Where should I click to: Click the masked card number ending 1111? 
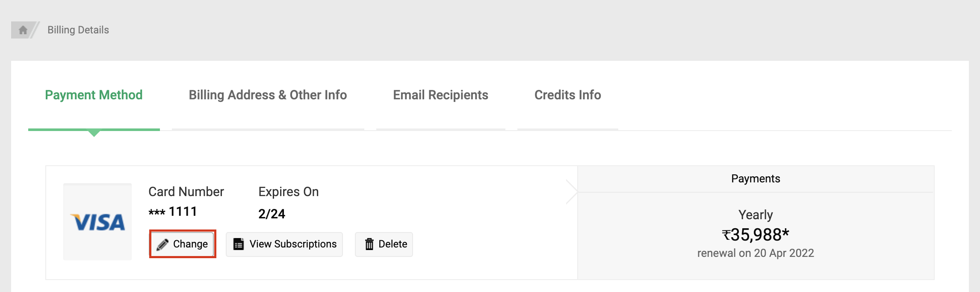173,212
